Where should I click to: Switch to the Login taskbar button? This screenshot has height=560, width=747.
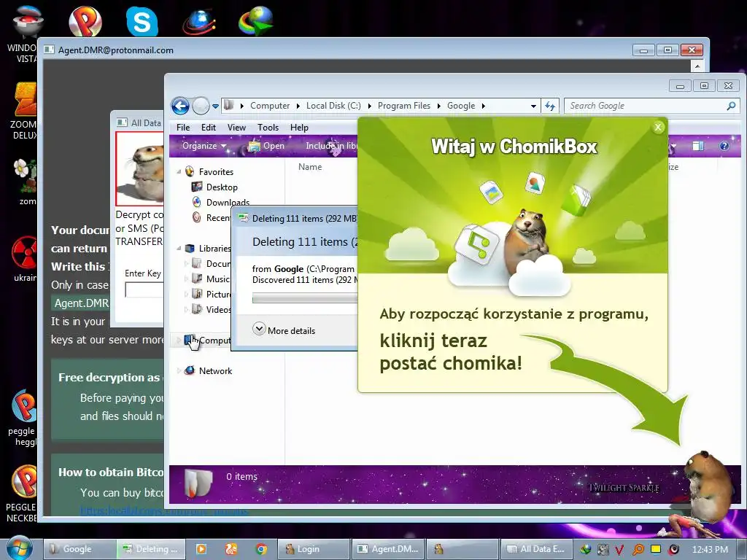click(x=314, y=549)
